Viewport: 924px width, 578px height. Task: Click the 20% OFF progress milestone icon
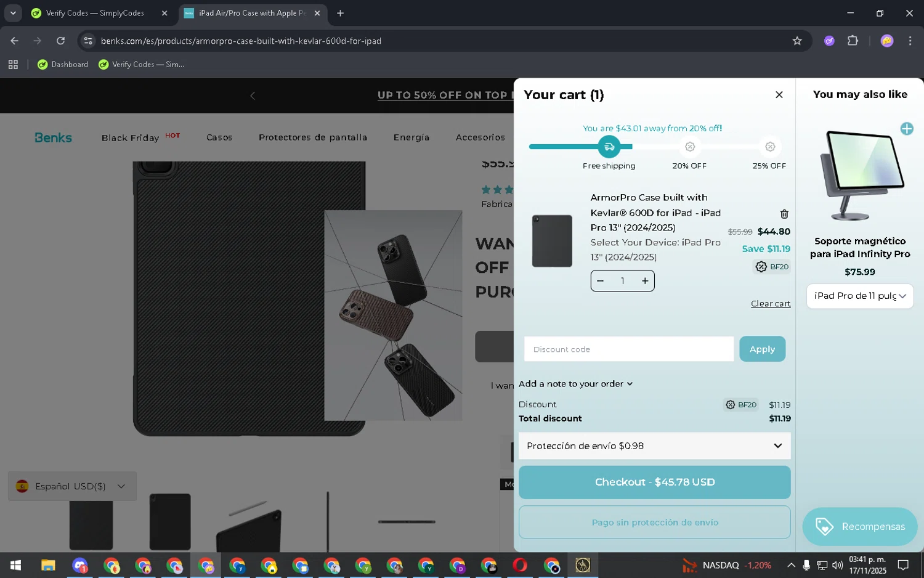690,147
